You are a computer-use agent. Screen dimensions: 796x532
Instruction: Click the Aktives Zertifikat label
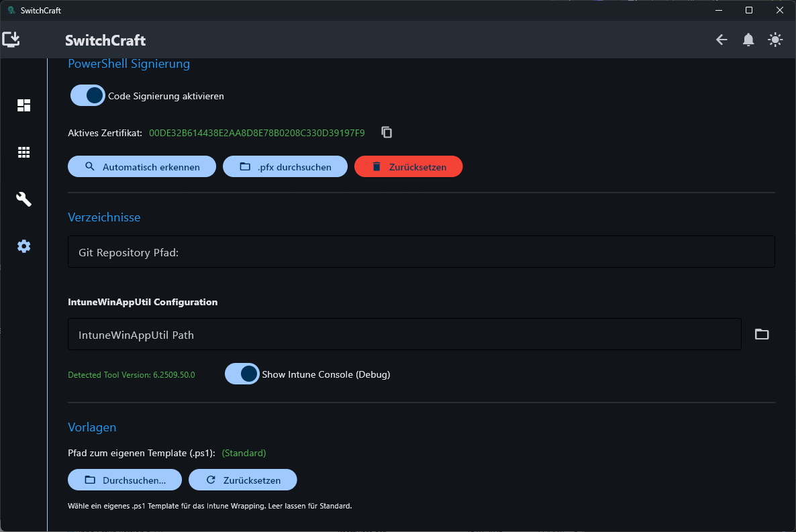tap(105, 133)
